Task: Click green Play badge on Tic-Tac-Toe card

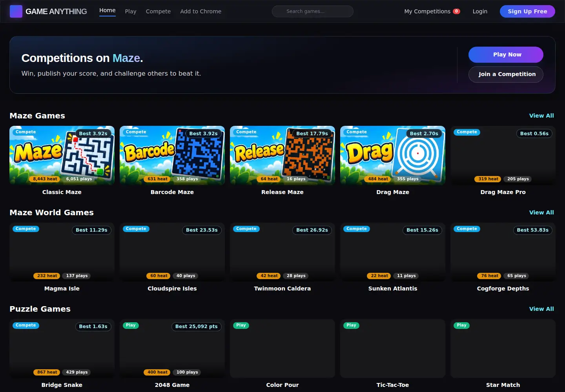Action: coord(351,325)
